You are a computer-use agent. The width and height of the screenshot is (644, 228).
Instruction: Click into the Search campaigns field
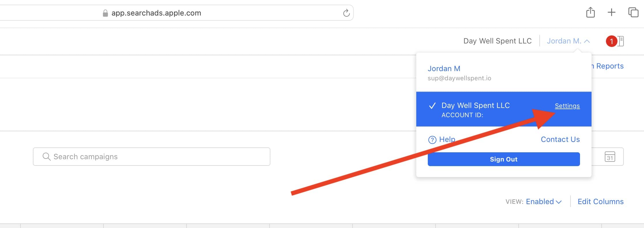pyautogui.click(x=159, y=157)
